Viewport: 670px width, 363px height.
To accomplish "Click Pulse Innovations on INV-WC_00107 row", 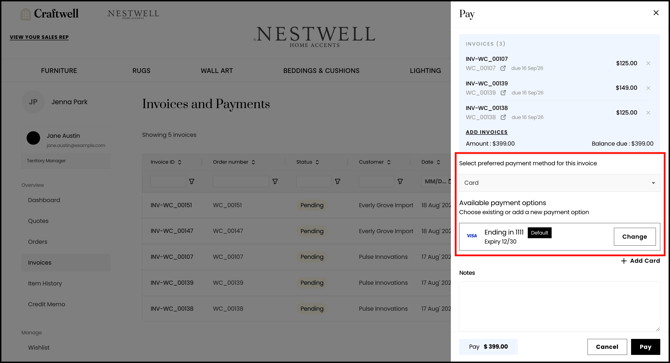I will [x=383, y=257].
